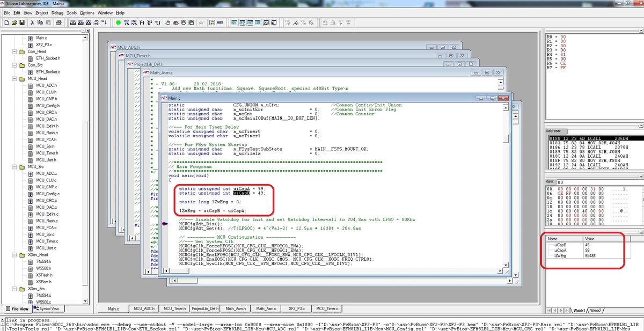This screenshot has height=331, width=644.
Task: Start execution with the green Go button
Action: (118, 23)
